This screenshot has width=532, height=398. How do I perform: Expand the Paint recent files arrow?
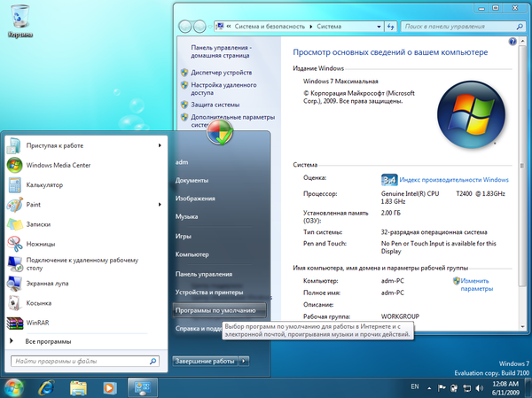[160, 204]
